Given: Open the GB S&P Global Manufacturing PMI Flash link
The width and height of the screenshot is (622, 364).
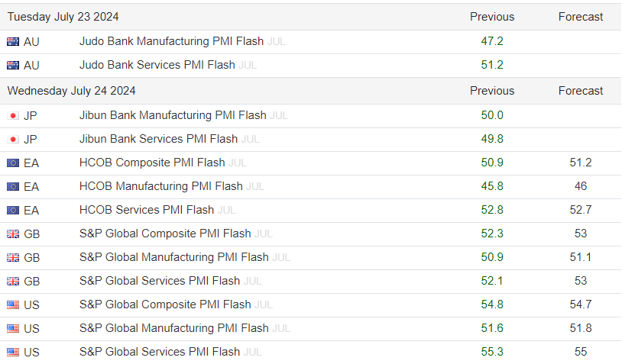Looking at the screenshot, I should 173,258.
